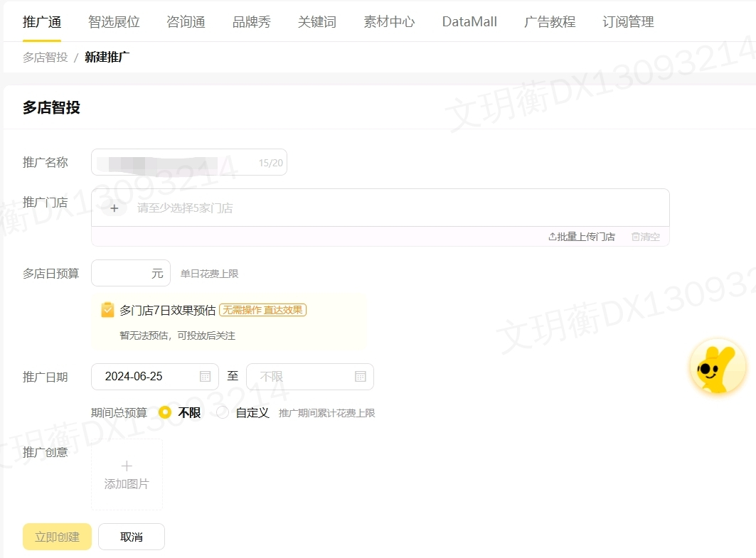View the 广告教程 tab

pos(550,22)
